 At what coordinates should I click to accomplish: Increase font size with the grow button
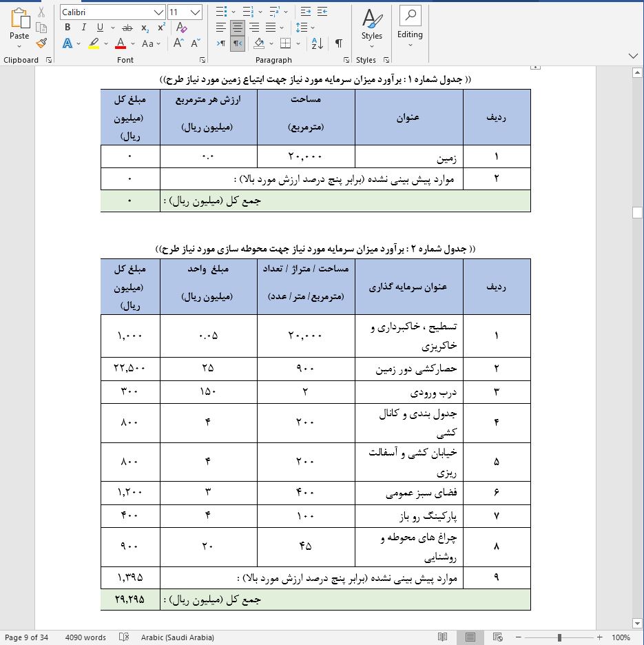pos(178,43)
